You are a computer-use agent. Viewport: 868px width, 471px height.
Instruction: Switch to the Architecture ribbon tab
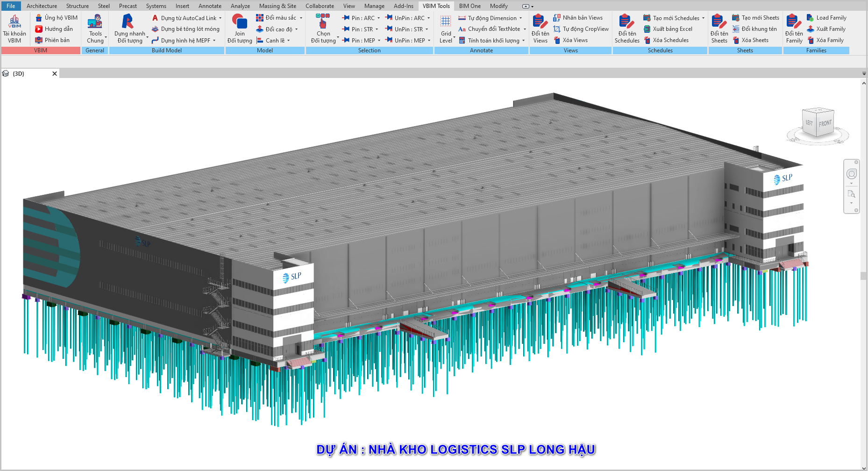pos(42,6)
